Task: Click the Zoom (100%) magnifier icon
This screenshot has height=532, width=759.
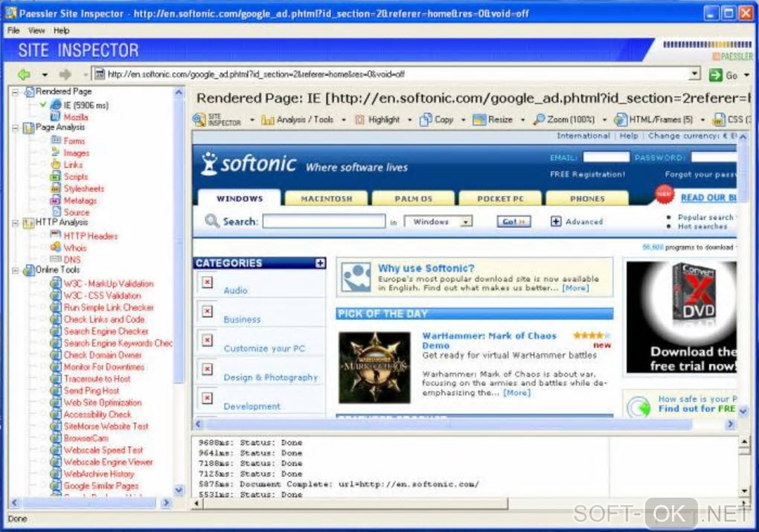Action: click(539, 120)
